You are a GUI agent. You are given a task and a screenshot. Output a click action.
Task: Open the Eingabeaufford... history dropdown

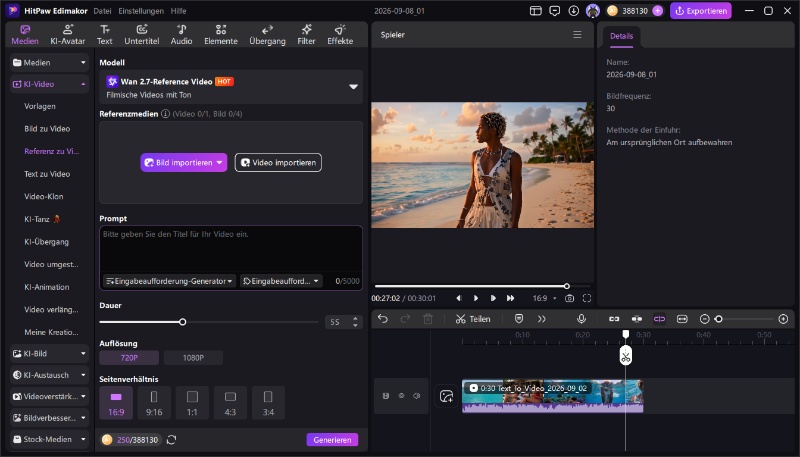pyautogui.click(x=281, y=281)
